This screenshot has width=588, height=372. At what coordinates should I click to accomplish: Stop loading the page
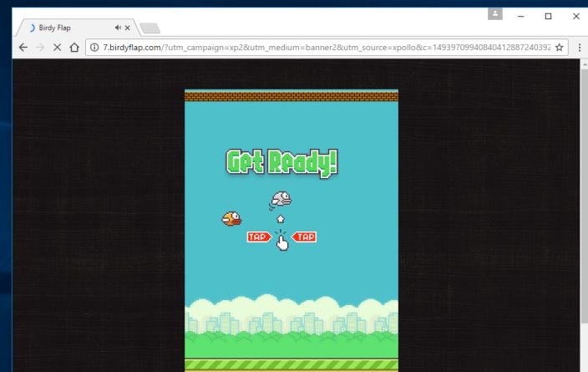[x=57, y=48]
